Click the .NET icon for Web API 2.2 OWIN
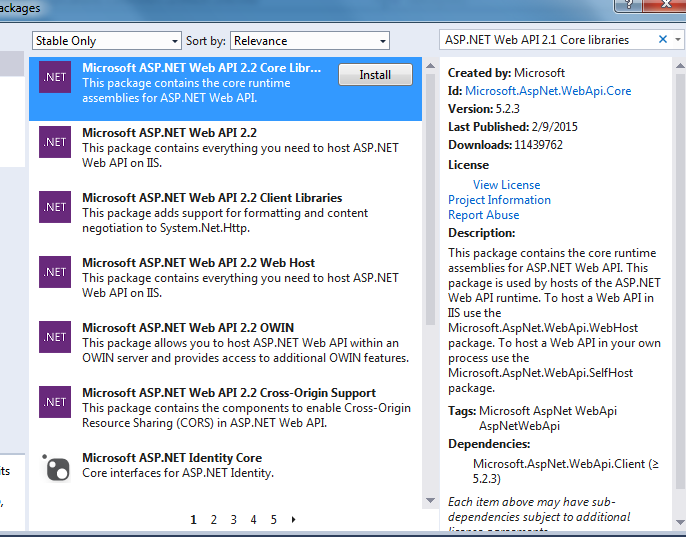Image resolution: width=686 pixels, height=537 pixels. (54, 337)
